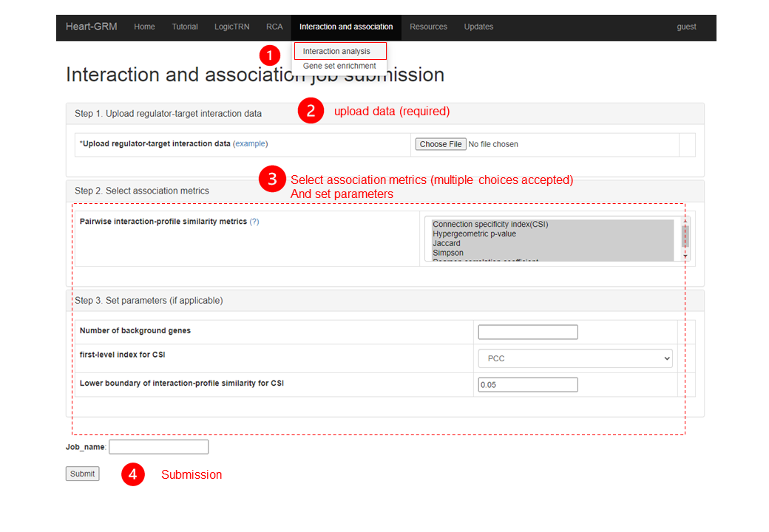Screen dimensions: 769x532
Task: Open the example interaction data link
Action: tap(250, 143)
